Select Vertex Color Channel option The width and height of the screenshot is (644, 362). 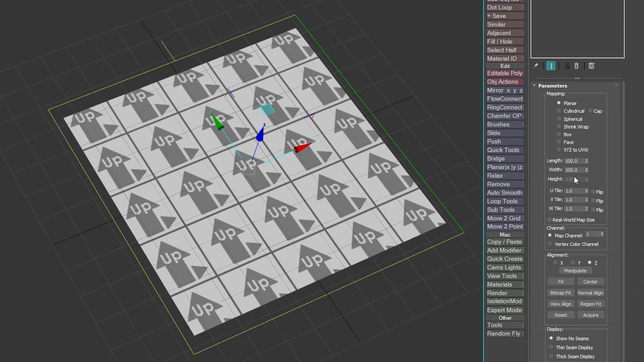[550, 244]
